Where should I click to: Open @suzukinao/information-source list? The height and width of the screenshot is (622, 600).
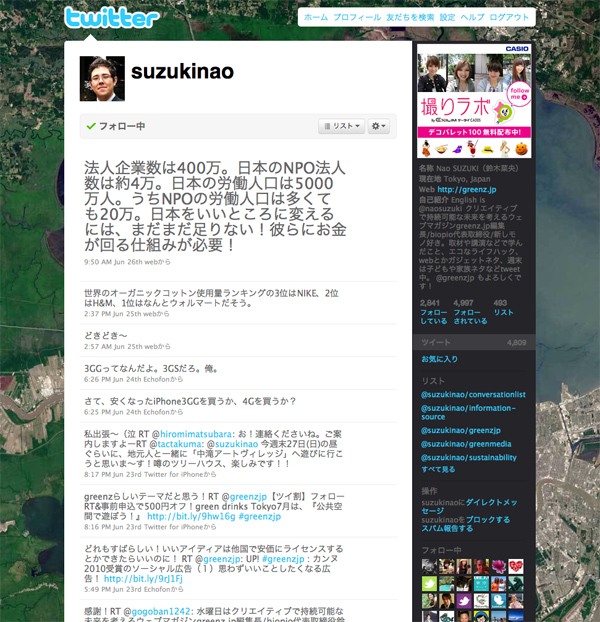pos(468,412)
